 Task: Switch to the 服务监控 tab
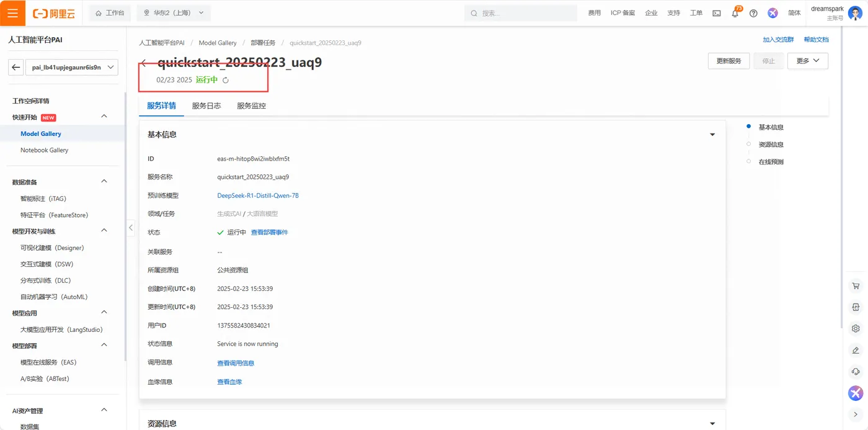click(x=251, y=106)
